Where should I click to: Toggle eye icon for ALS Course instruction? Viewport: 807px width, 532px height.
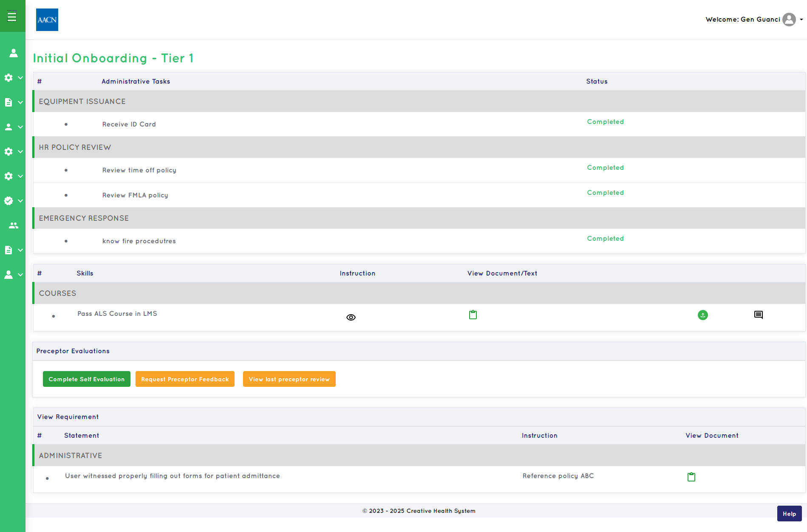tap(351, 318)
